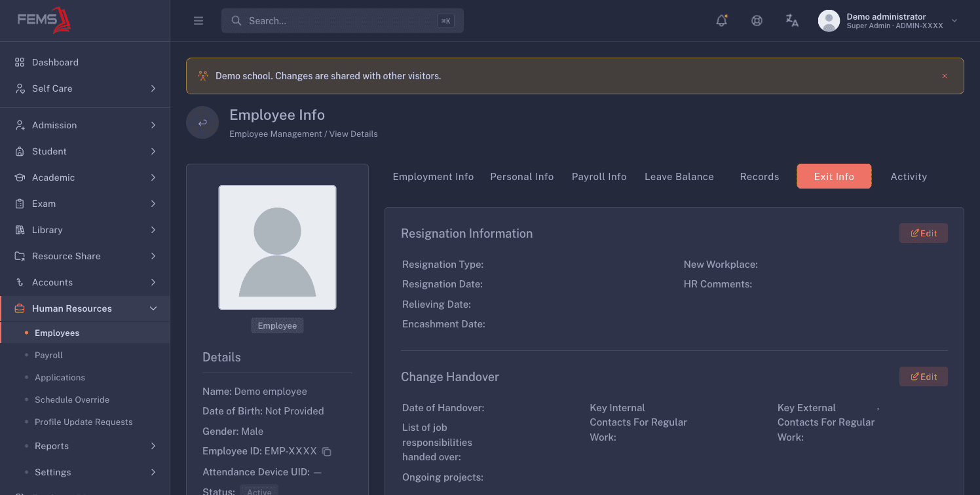Expand the Student submenu chevron
This screenshot has height=495, width=980.
[153, 151]
